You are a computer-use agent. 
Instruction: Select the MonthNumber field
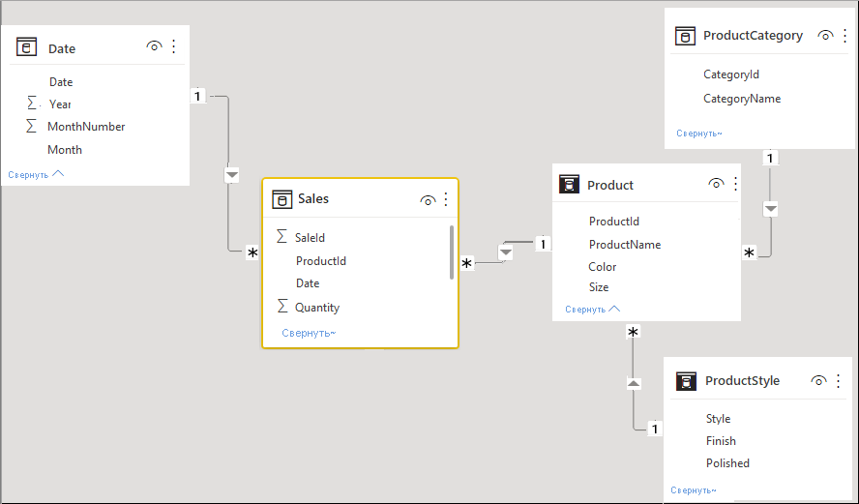coord(86,127)
